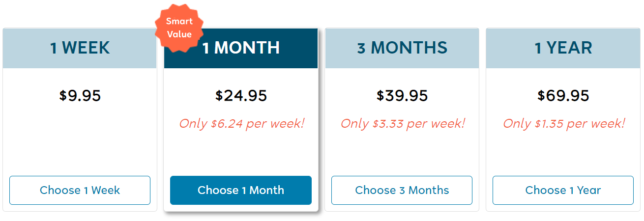This screenshot has height=221, width=644.
Task: Select the 1 MONTH plan header
Action: pos(241,48)
